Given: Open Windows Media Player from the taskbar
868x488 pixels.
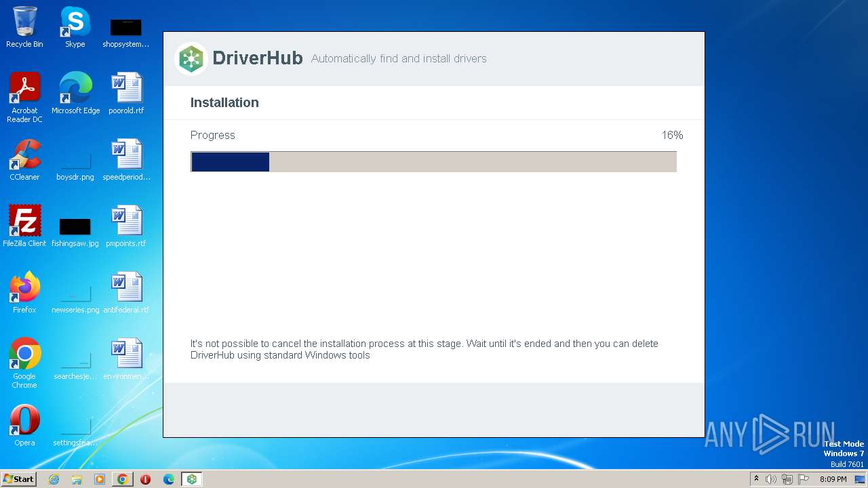Looking at the screenshot, I should [100, 479].
